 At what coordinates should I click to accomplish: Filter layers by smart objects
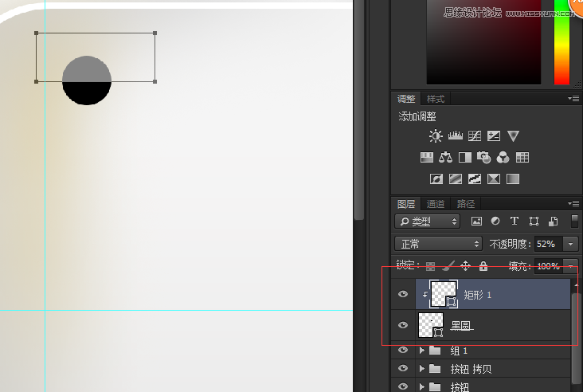(554, 221)
